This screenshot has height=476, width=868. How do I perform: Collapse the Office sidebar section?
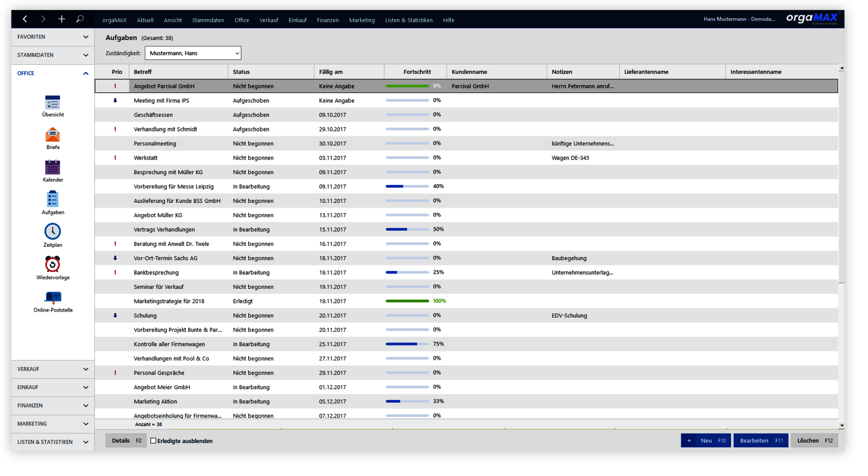(x=53, y=73)
